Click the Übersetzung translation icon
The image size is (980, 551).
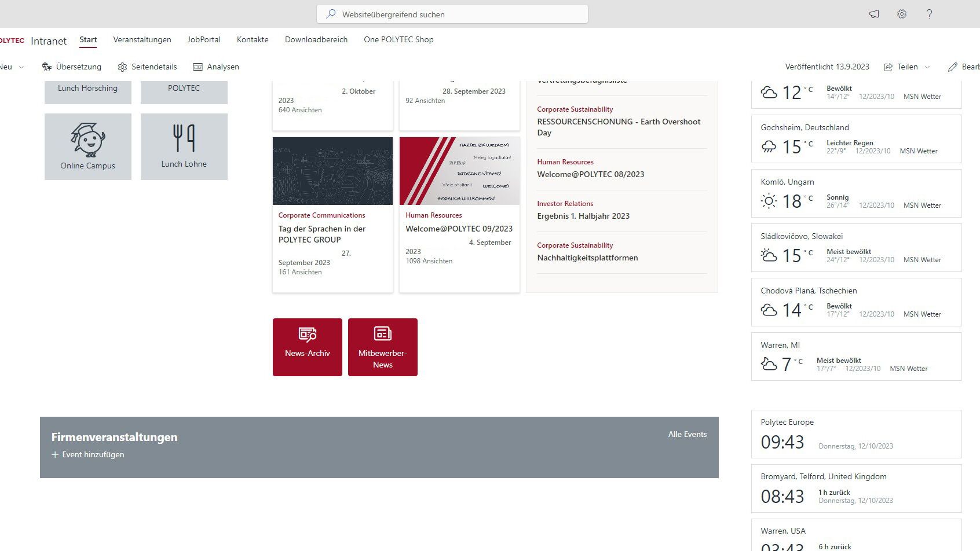click(x=47, y=67)
